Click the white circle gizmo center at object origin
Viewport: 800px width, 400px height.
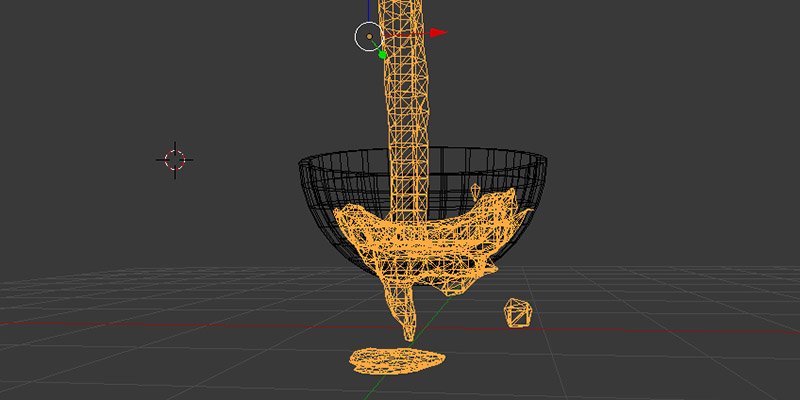pos(369,37)
